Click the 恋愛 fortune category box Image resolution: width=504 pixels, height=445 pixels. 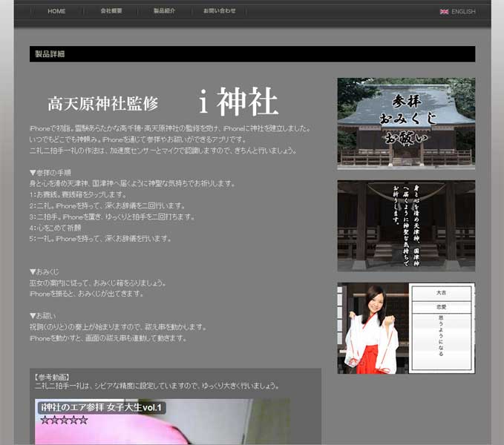click(x=442, y=306)
